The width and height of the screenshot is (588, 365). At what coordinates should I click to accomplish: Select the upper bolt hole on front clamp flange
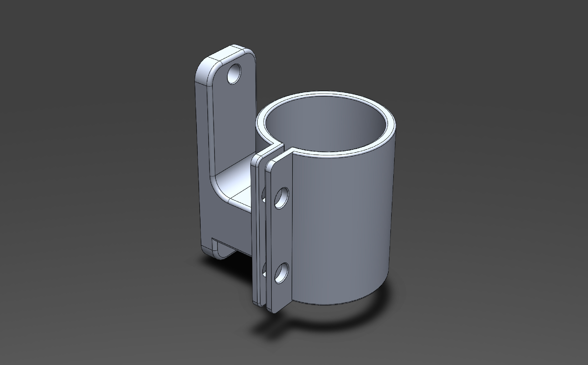(282, 198)
